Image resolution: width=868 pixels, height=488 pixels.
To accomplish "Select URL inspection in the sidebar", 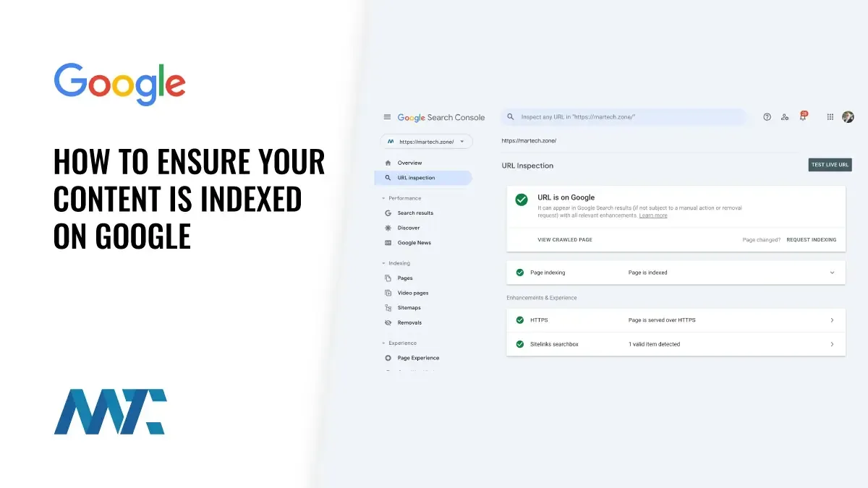I will click(x=423, y=178).
